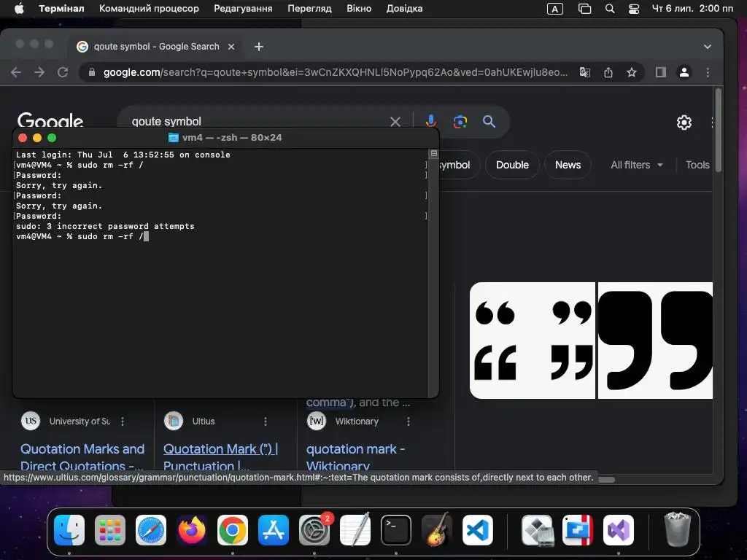This screenshot has height=560, width=747.
Task: Open a new Chrome tab
Action: click(259, 47)
